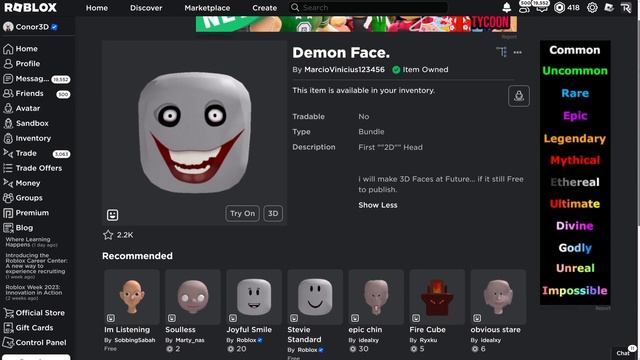The image size is (640, 360).
Task: Click the rarity list side advertisement
Action: tap(575, 173)
